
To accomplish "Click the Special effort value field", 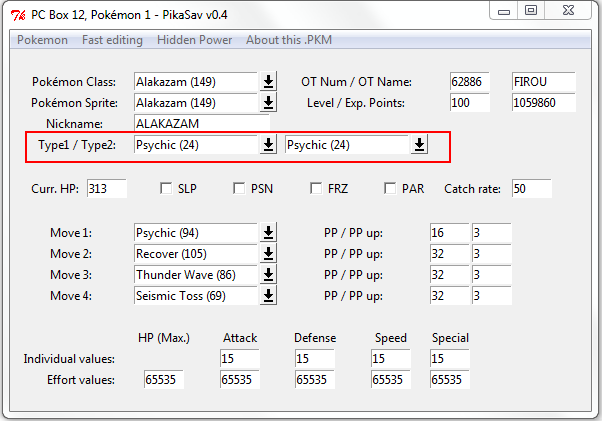I will [450, 379].
